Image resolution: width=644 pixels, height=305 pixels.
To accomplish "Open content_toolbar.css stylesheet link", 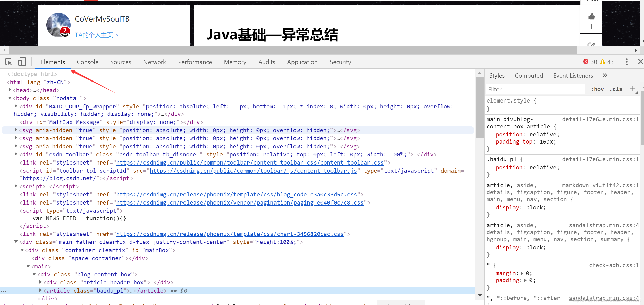I will (250, 162).
